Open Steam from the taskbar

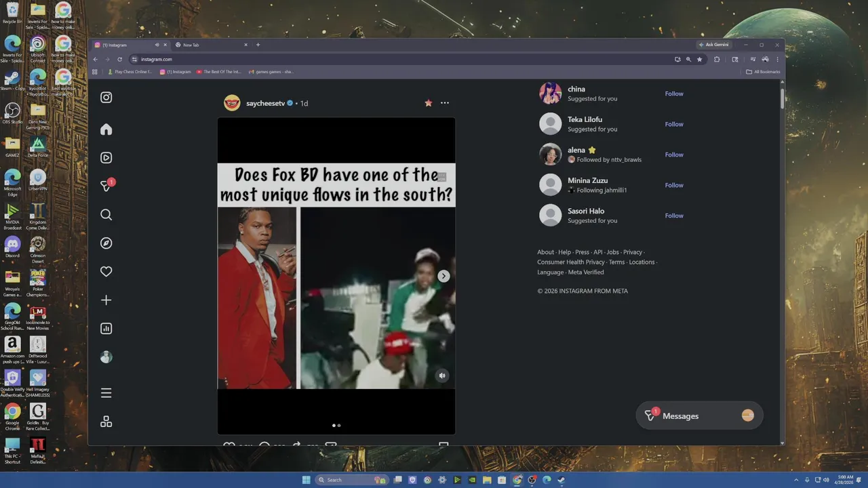point(561,480)
